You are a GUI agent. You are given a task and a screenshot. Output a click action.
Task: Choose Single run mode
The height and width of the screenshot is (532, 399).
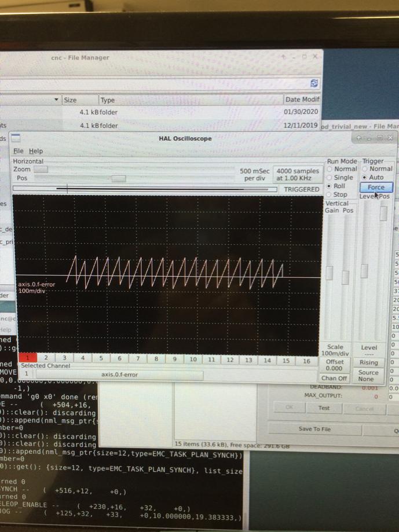330,178
